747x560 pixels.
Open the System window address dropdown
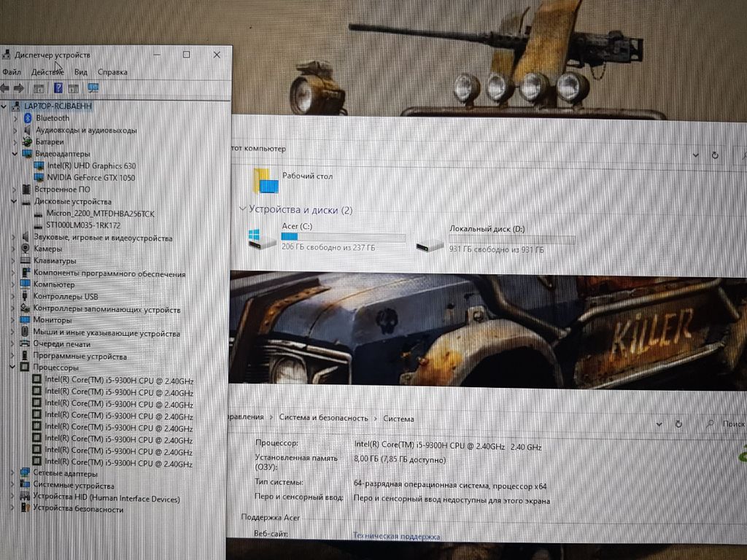tap(659, 424)
